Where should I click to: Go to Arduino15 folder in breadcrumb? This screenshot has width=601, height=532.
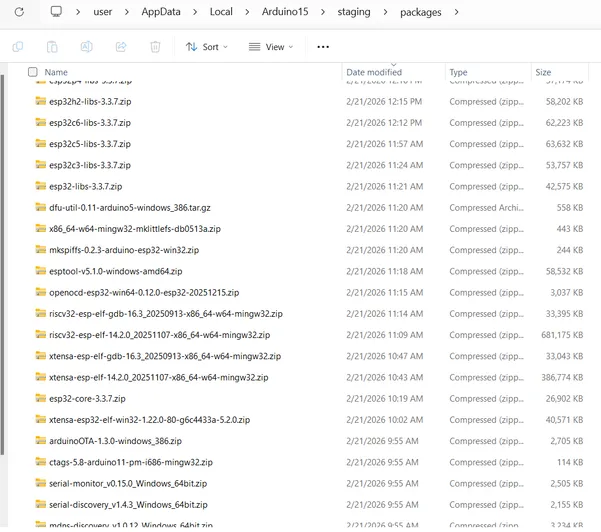[x=285, y=12]
